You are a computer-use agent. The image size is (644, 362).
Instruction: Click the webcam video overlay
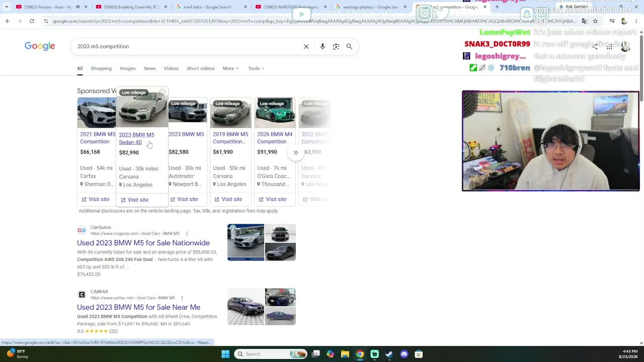point(551,141)
